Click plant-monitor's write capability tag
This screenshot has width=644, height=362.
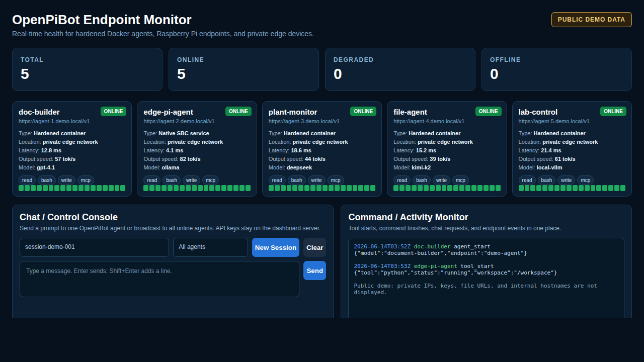click(316, 180)
